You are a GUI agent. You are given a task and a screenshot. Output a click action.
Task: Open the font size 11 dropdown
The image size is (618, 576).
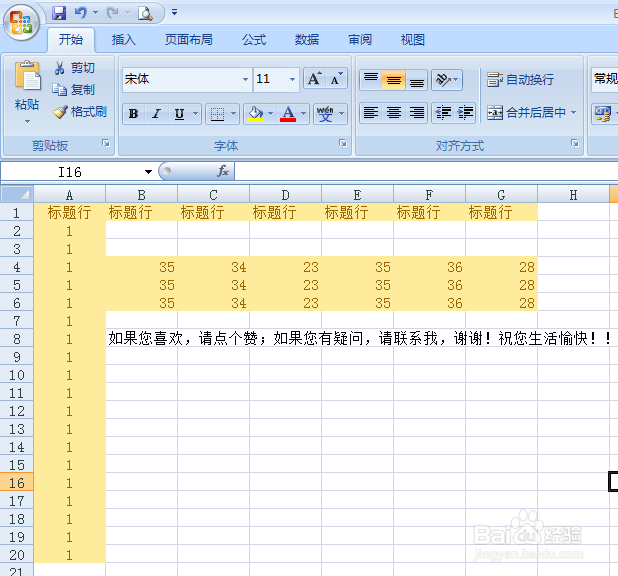(x=292, y=79)
